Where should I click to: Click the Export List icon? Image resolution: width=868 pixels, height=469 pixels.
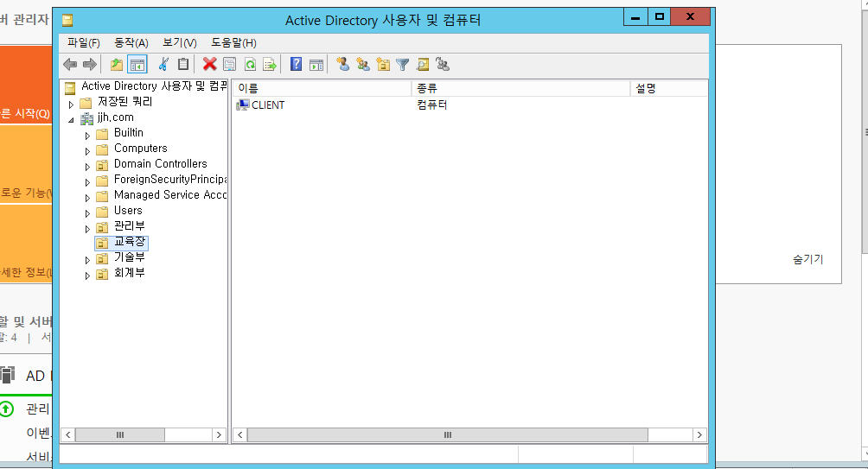[x=270, y=65]
